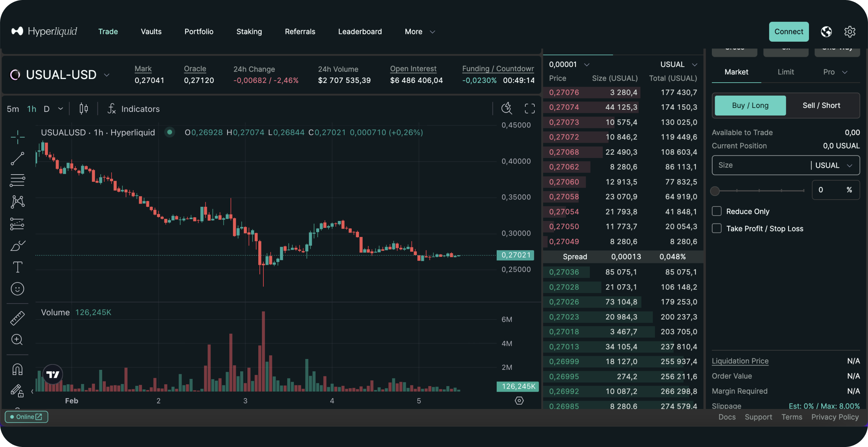Image resolution: width=868 pixels, height=447 pixels.
Task: Collapse the chart sidebar arrow
Action: [x=32, y=391]
